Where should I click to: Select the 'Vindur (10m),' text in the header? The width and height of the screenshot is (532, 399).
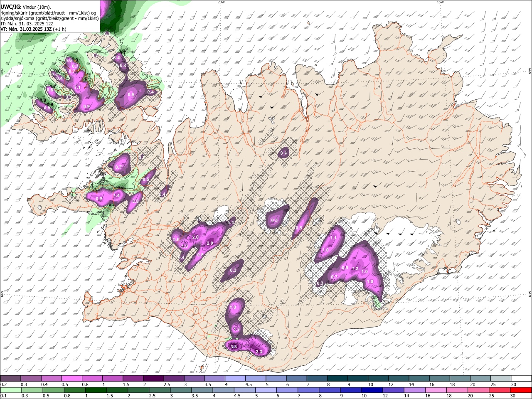[x=36, y=7]
